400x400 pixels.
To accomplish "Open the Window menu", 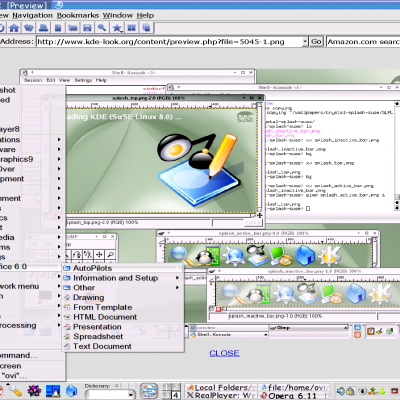I will [x=118, y=15].
